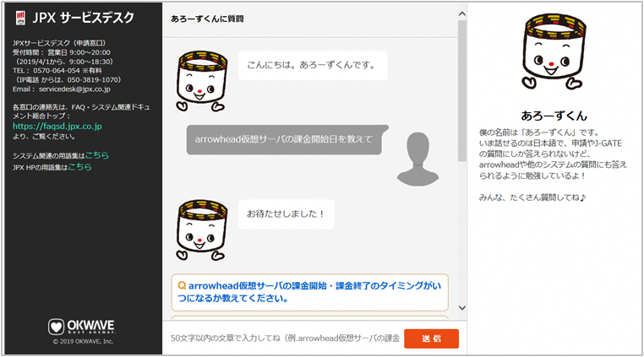Click the © 2019 OKWAVE, Inc. copyright text
Viewport: 644px width, 357px height.
coord(83,342)
